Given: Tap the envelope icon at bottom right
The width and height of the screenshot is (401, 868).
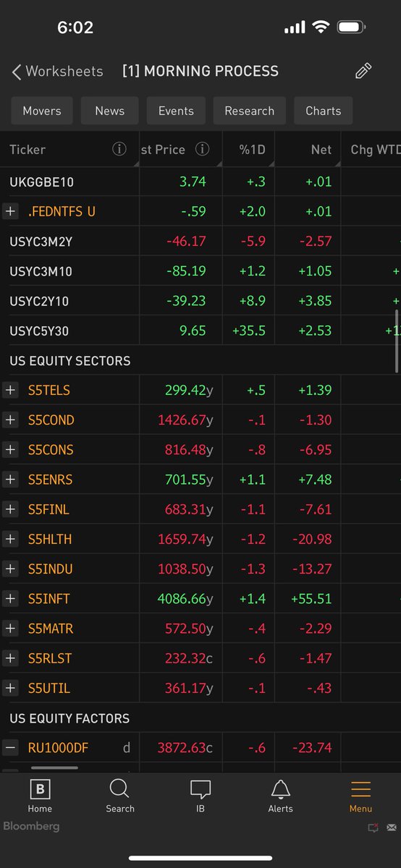Looking at the screenshot, I should pyautogui.click(x=392, y=827).
